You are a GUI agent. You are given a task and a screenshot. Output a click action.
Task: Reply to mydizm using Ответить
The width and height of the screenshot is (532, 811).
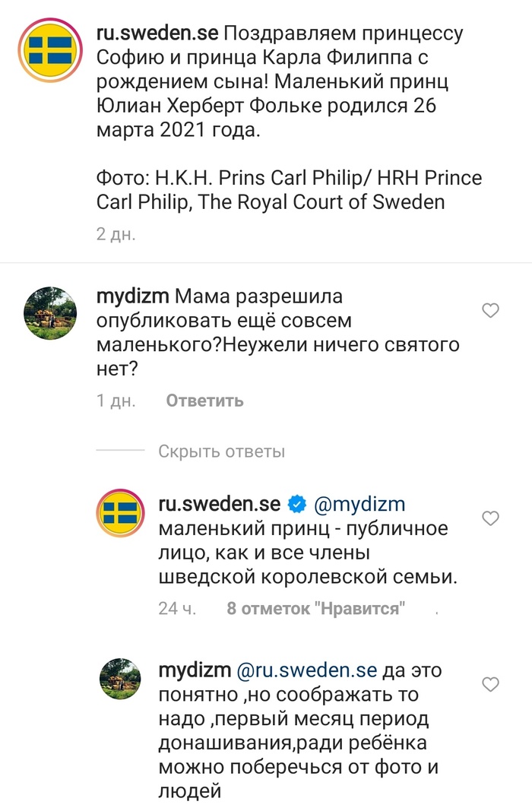pos(202,401)
